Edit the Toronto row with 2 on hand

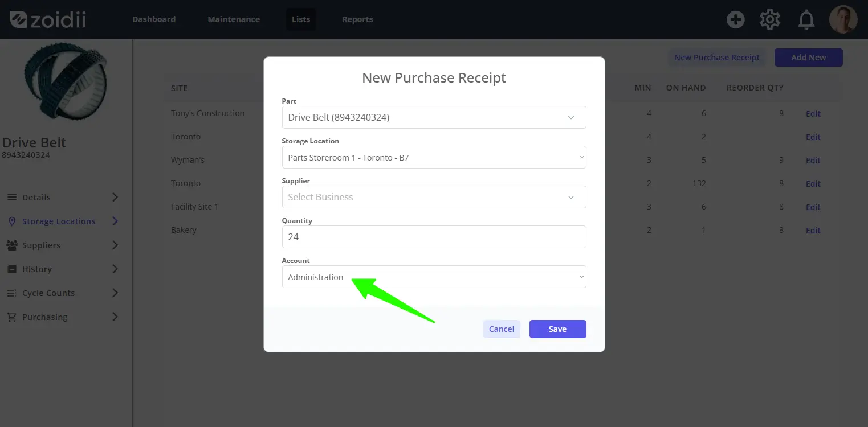813,137
